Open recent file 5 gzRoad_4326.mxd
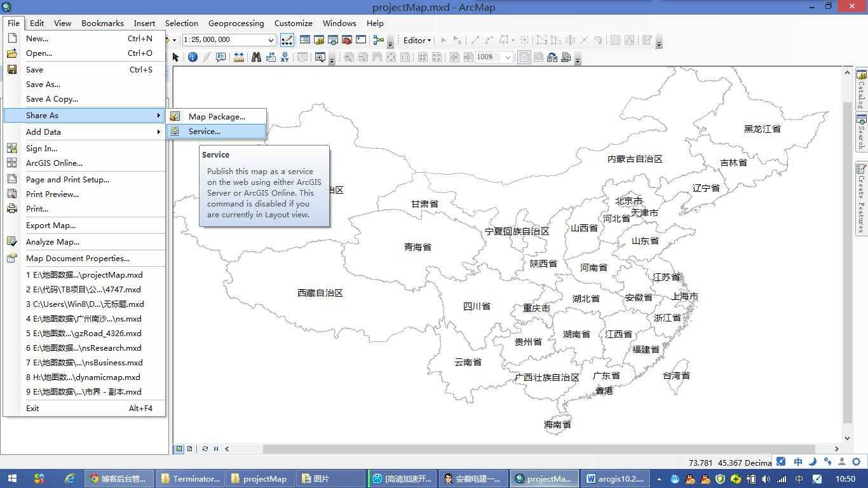 [x=85, y=333]
